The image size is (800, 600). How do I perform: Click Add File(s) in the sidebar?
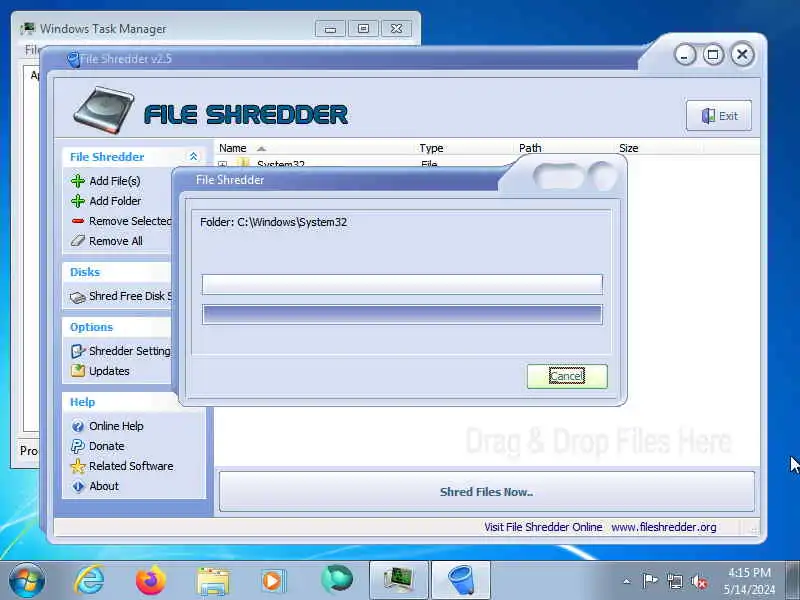115,181
